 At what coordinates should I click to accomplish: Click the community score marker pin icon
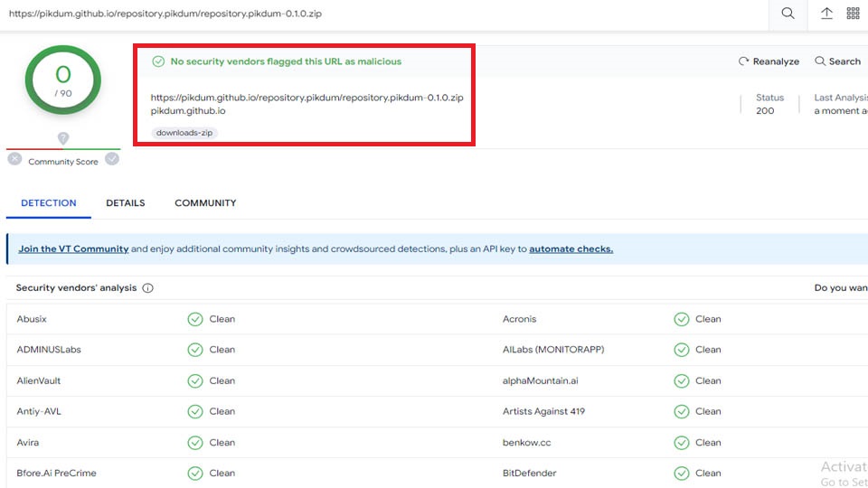click(63, 138)
